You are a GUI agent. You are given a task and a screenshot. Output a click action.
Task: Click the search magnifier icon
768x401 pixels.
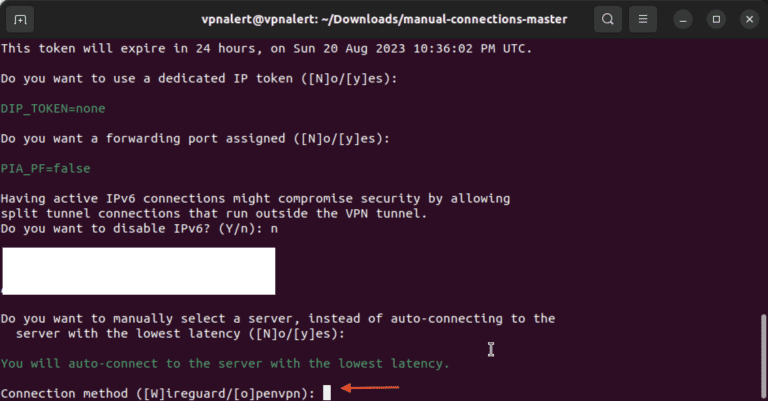[x=608, y=19]
